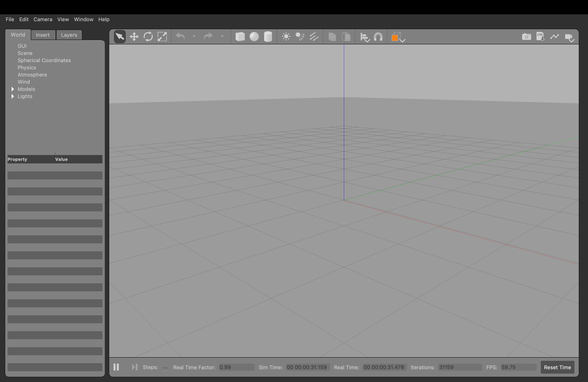Step the simulation forward once
Viewport: 588px width, 382px height.
135,367
